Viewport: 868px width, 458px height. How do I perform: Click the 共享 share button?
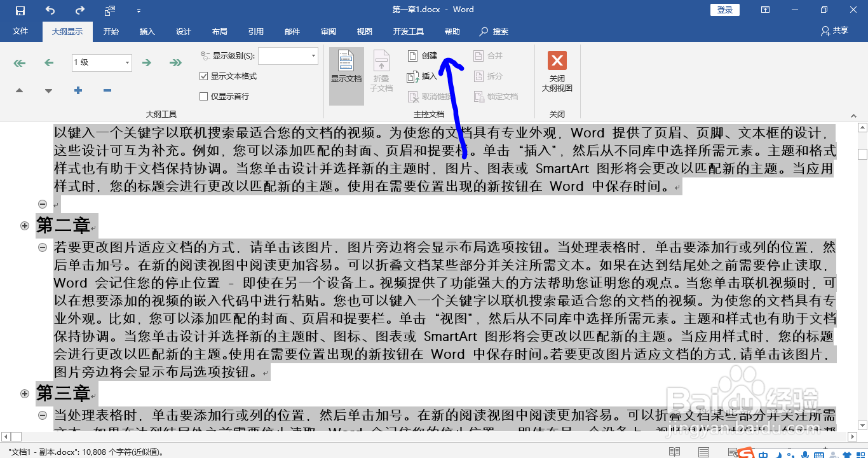[x=835, y=31]
